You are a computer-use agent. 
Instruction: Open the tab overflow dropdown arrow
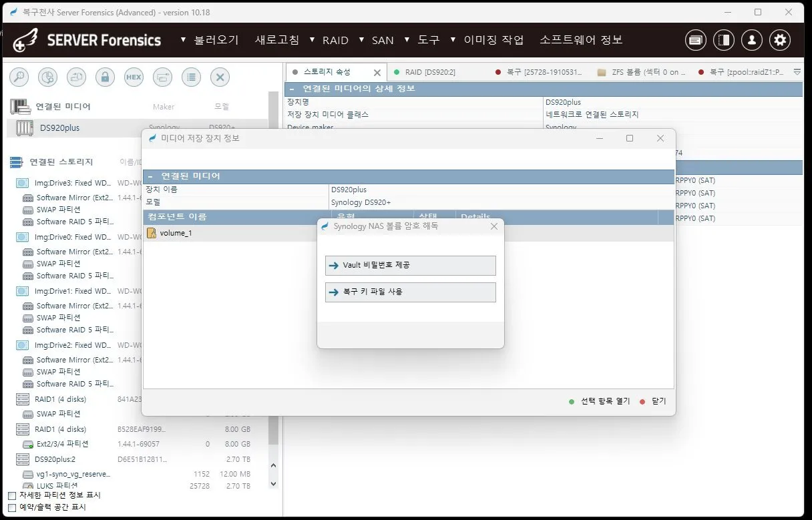coord(797,71)
